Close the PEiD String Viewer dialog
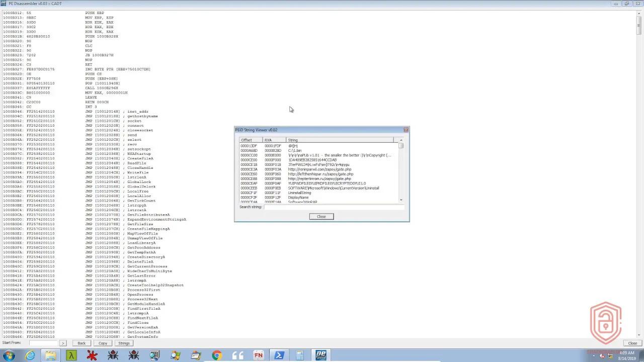 [x=321, y=216]
